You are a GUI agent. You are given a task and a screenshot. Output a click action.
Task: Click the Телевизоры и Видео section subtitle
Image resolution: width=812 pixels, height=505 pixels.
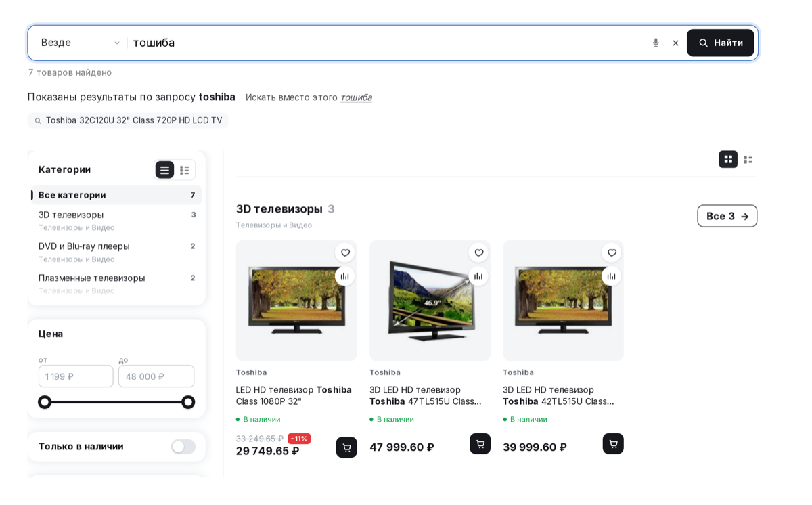pos(274,225)
